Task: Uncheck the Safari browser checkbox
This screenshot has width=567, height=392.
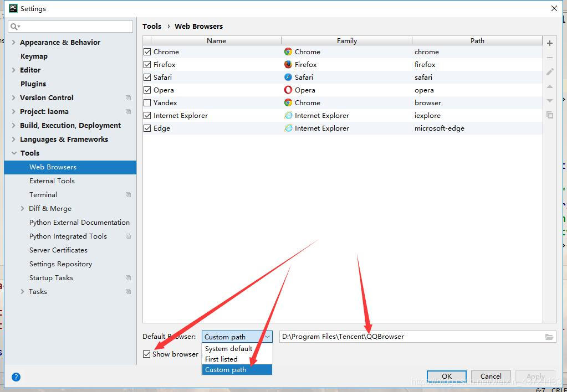Action: click(x=147, y=77)
